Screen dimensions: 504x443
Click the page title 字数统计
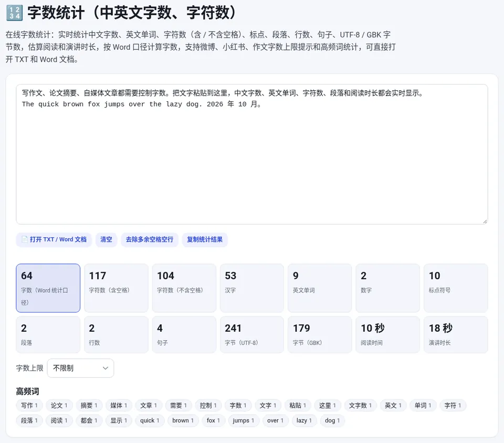point(132,13)
